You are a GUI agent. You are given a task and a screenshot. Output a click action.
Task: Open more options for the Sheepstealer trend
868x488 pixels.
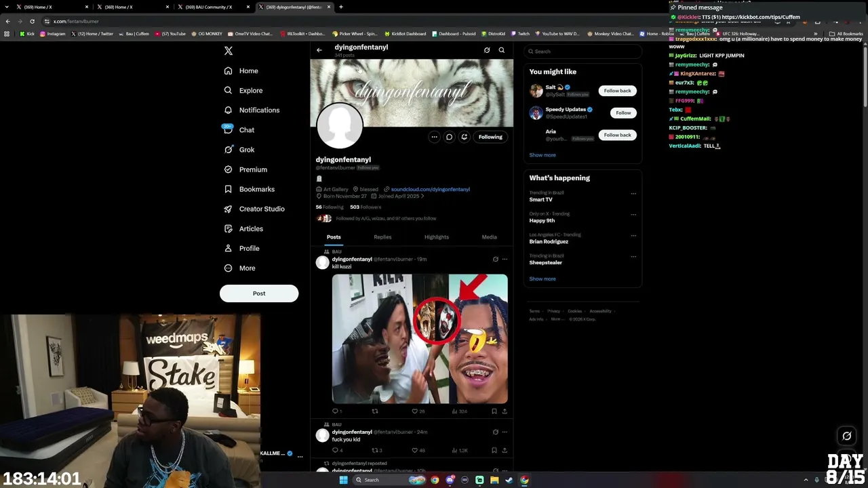click(633, 257)
